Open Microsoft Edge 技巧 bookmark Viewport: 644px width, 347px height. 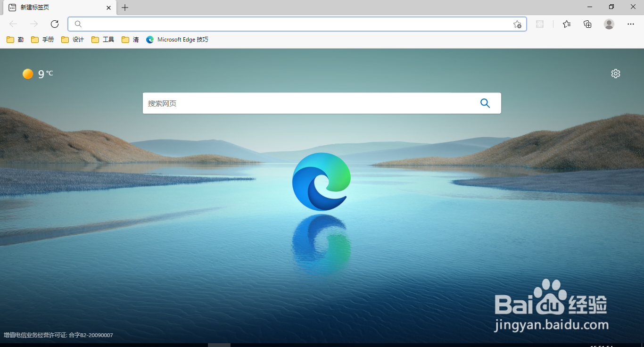177,40
